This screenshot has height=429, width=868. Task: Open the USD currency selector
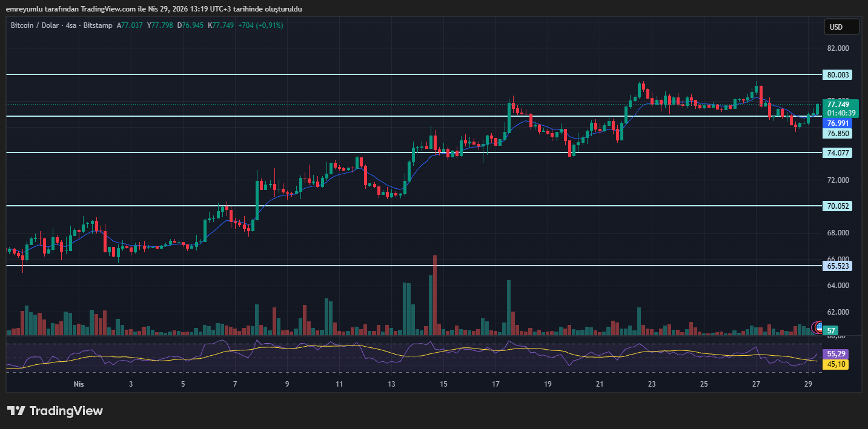[x=841, y=27]
